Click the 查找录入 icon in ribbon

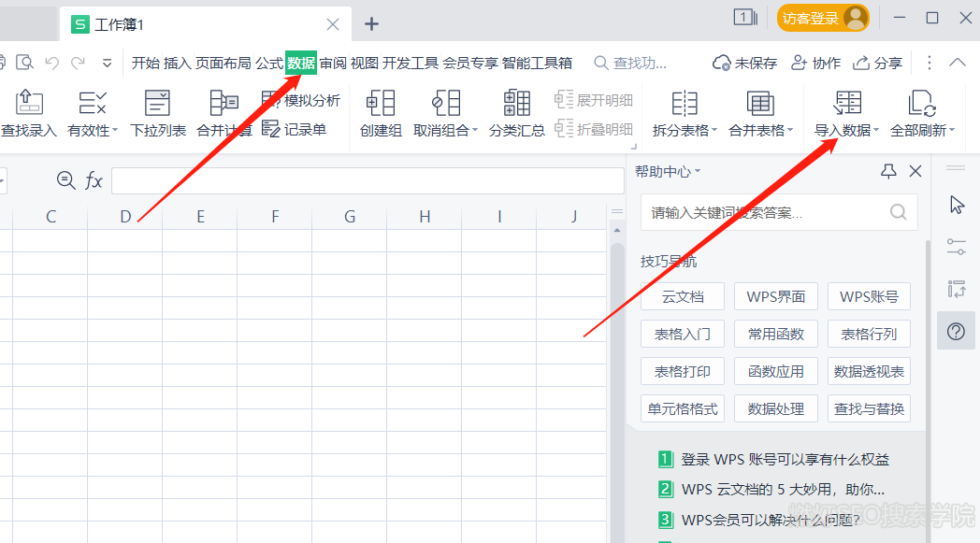pos(29,103)
